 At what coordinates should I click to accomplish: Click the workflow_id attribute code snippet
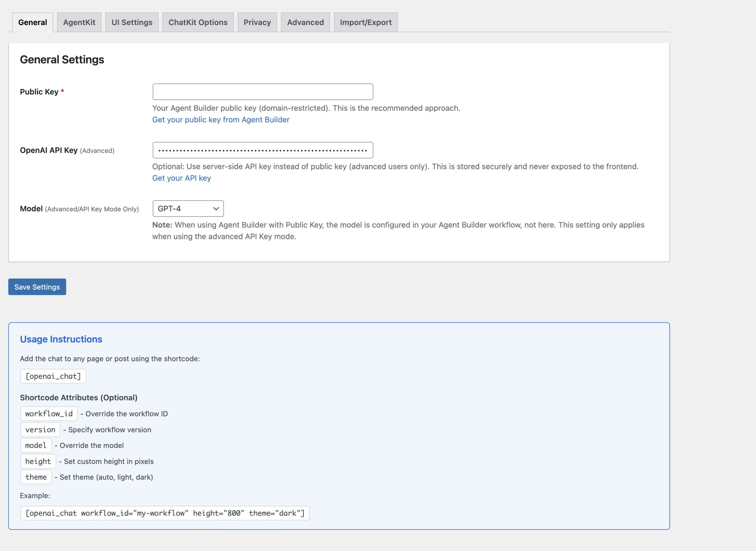[49, 413]
